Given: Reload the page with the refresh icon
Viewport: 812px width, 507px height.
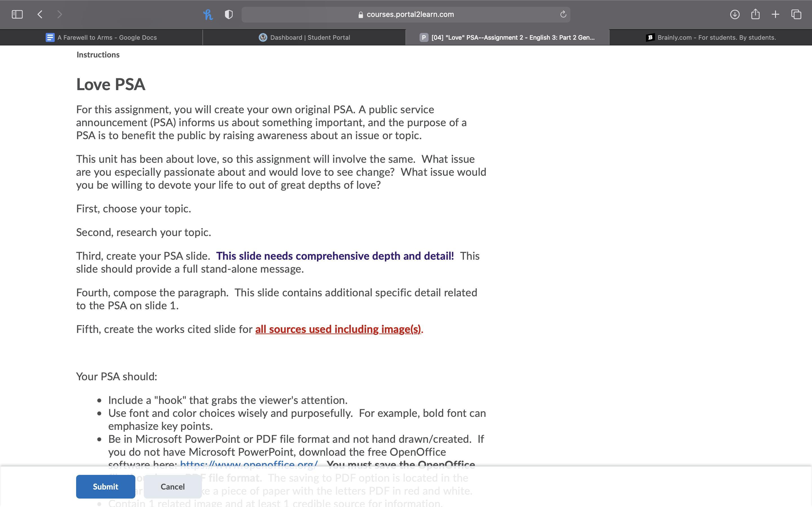Looking at the screenshot, I should (x=563, y=14).
